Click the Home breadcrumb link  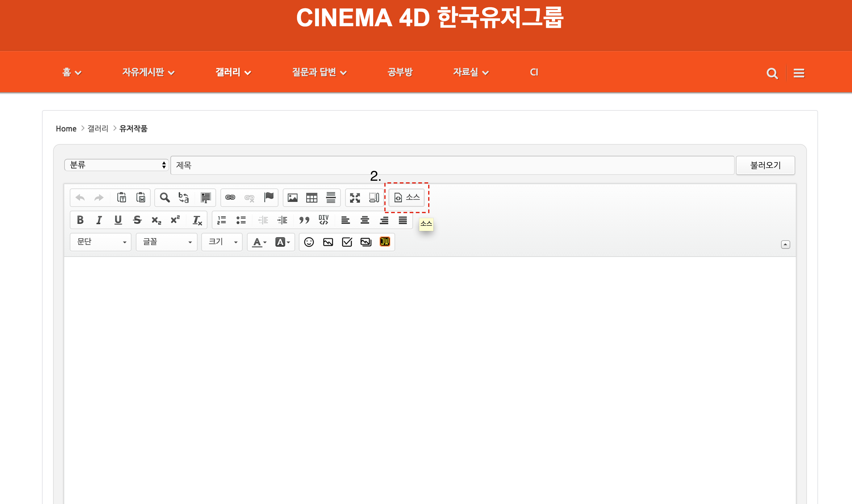(66, 129)
